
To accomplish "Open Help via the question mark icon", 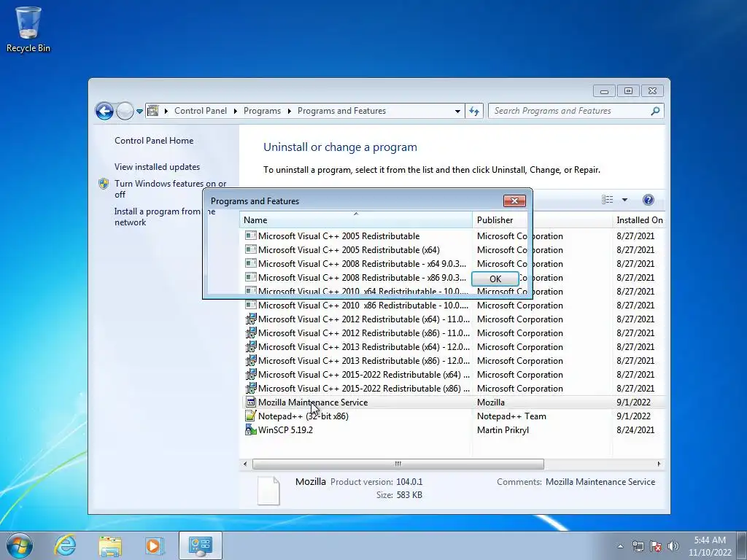I will tap(648, 200).
